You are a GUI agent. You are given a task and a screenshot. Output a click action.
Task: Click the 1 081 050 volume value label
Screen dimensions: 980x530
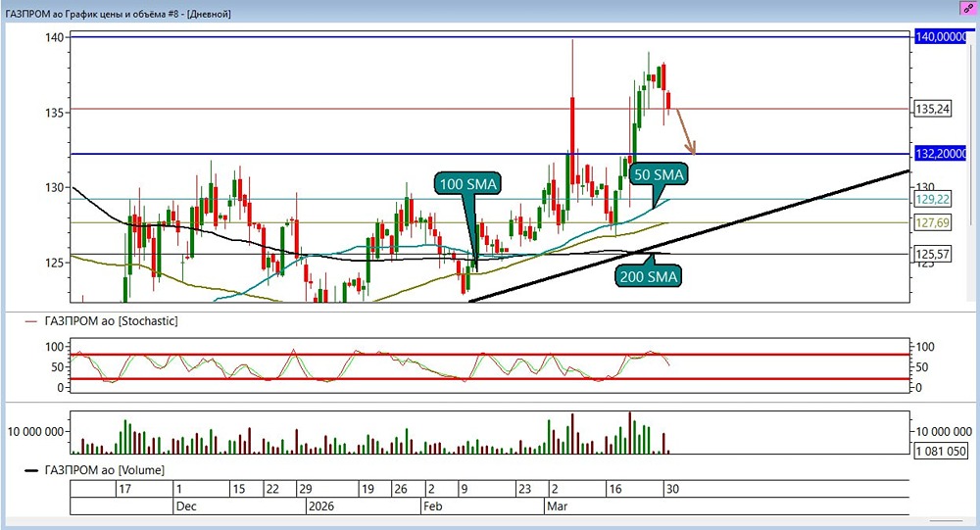[x=941, y=451]
